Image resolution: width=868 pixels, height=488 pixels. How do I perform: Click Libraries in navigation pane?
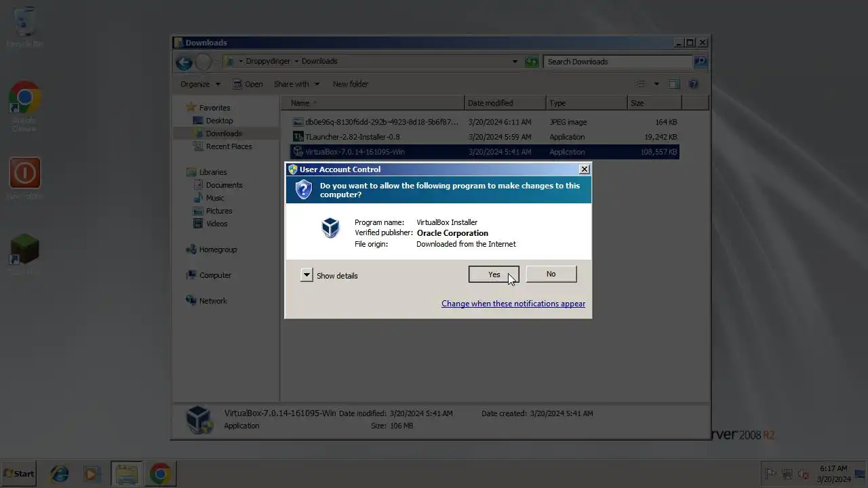(x=213, y=172)
